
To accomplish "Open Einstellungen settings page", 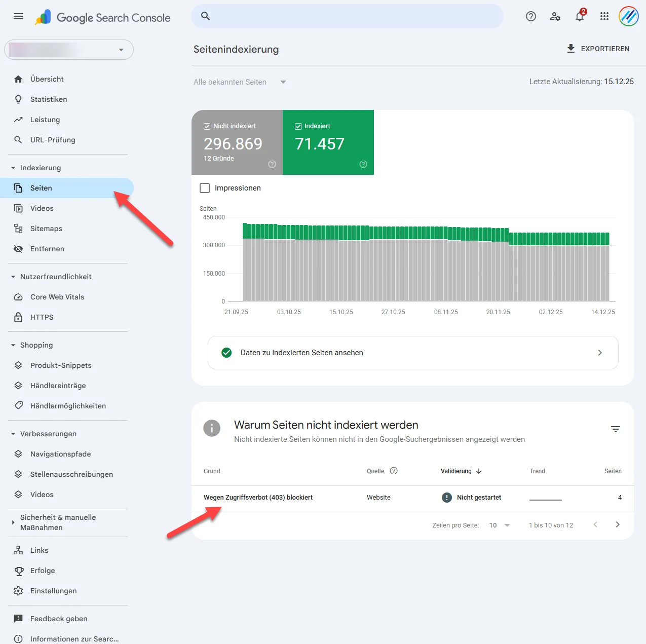I will [67, 591].
